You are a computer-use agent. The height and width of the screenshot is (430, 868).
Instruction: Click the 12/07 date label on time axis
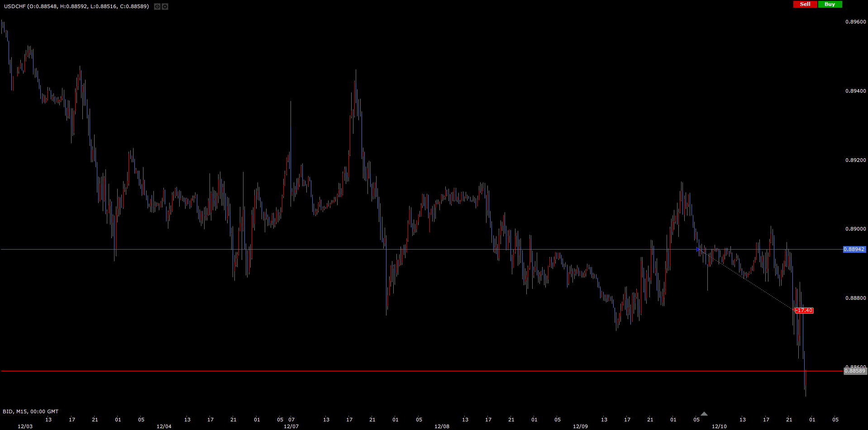pyautogui.click(x=291, y=426)
